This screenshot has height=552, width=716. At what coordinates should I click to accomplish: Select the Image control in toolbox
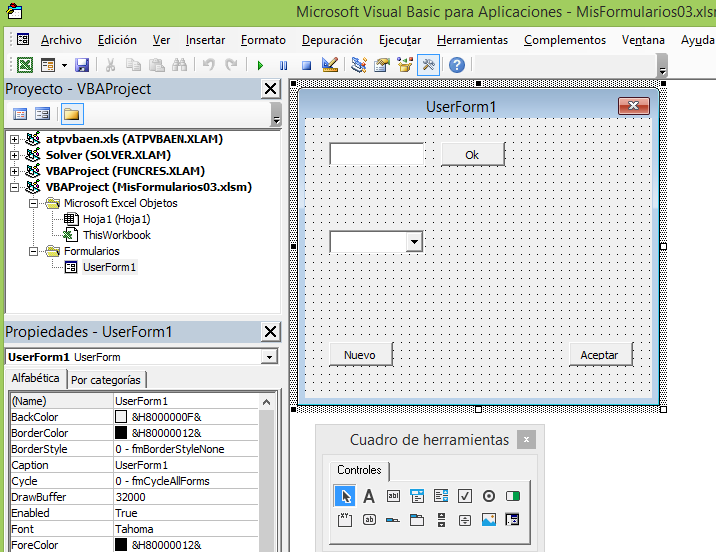(489, 520)
